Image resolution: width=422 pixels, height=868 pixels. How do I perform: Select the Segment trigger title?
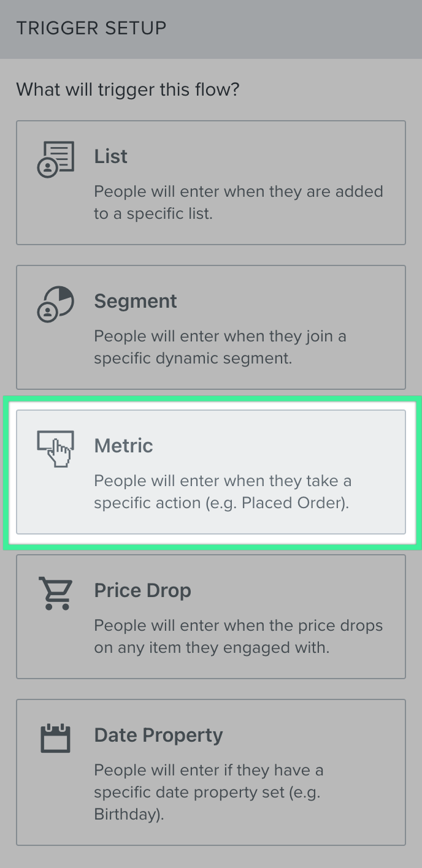click(x=136, y=301)
